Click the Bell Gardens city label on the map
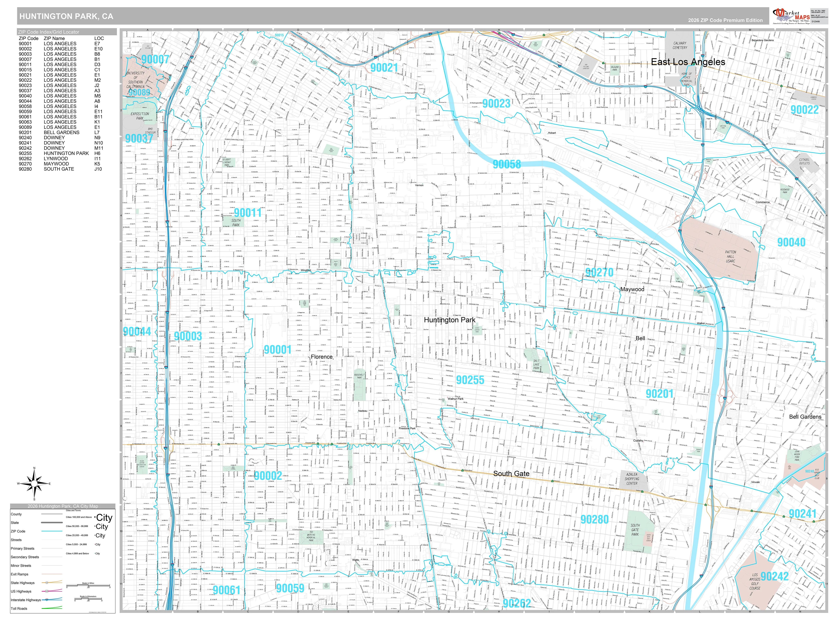Screen dimensions: 840x621 pos(805,417)
